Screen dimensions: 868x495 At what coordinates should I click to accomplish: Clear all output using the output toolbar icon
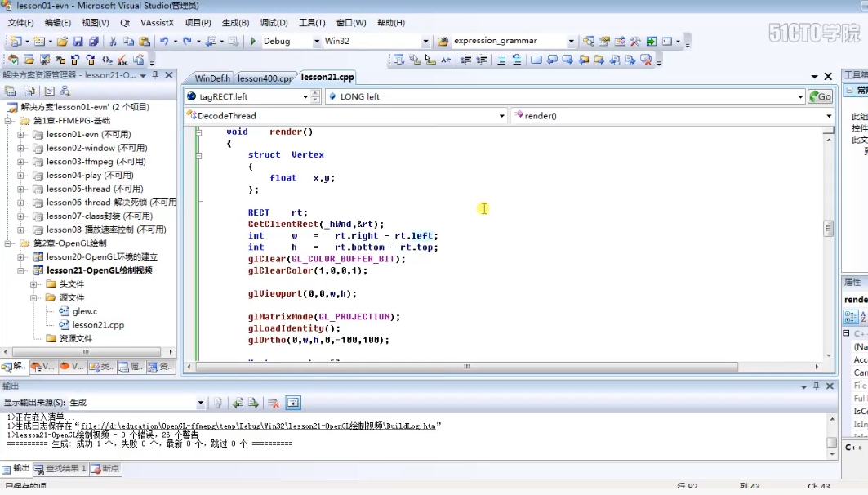coord(274,403)
